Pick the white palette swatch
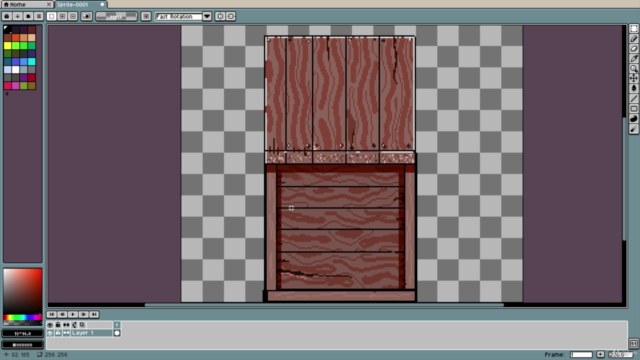Viewport: 640px width, 360px height. coord(16,70)
